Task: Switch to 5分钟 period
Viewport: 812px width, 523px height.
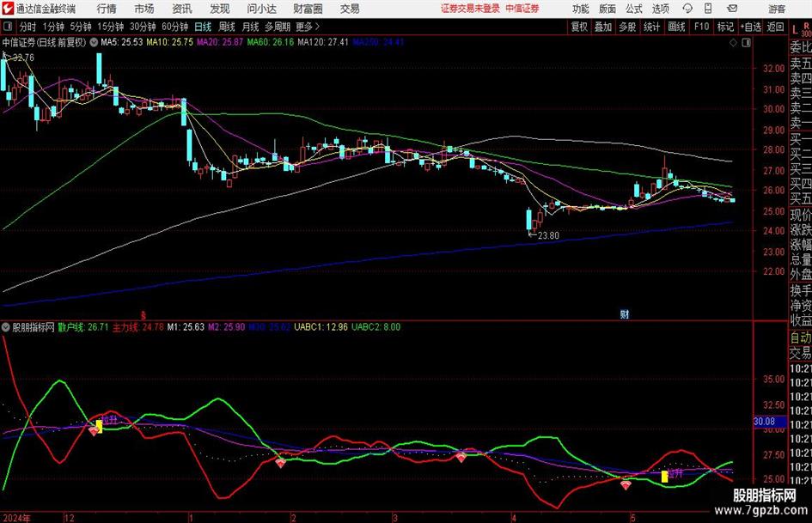Action: [81, 27]
